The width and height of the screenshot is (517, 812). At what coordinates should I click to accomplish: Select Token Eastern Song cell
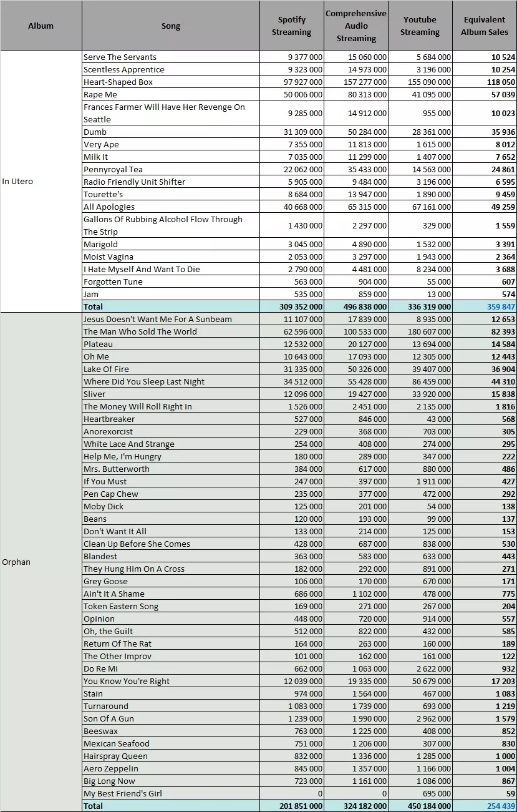coord(171,606)
